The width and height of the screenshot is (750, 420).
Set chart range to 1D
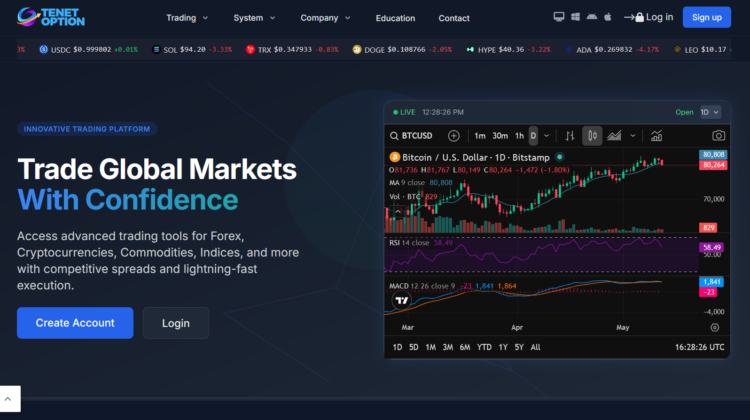(397, 347)
